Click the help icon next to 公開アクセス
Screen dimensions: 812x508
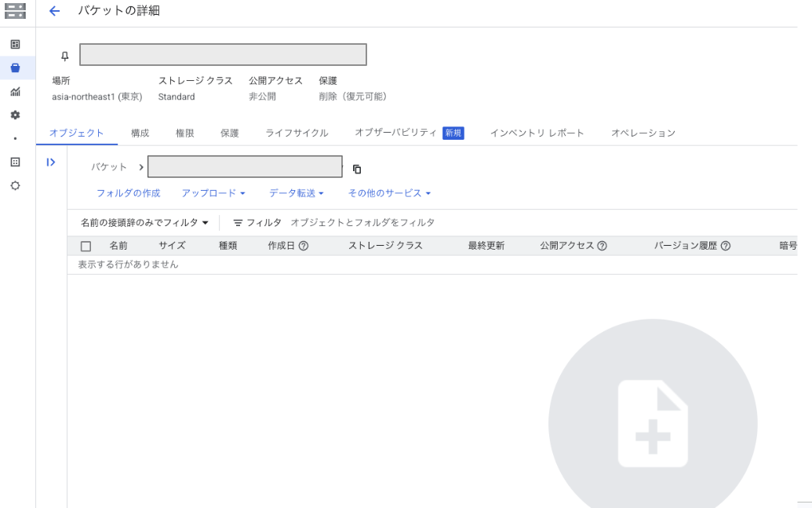pyautogui.click(x=602, y=246)
